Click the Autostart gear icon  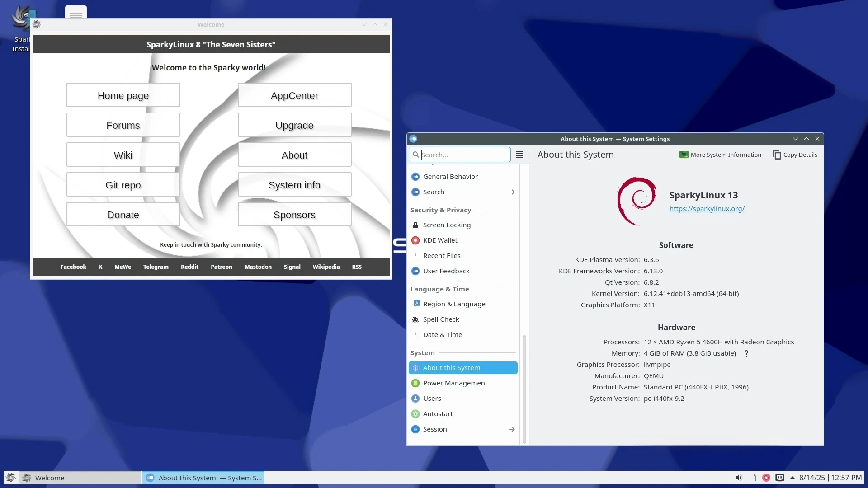tap(415, 414)
